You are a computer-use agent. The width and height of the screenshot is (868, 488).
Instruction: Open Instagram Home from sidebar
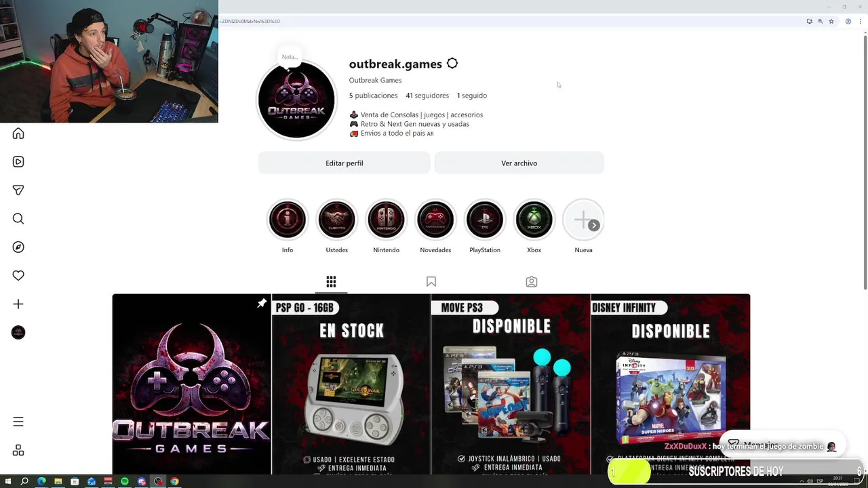(18, 134)
